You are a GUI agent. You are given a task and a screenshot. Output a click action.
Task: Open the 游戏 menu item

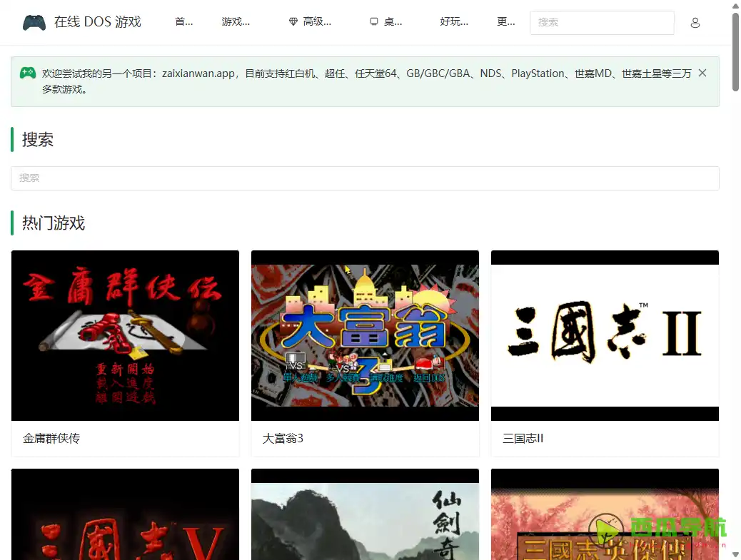point(236,21)
